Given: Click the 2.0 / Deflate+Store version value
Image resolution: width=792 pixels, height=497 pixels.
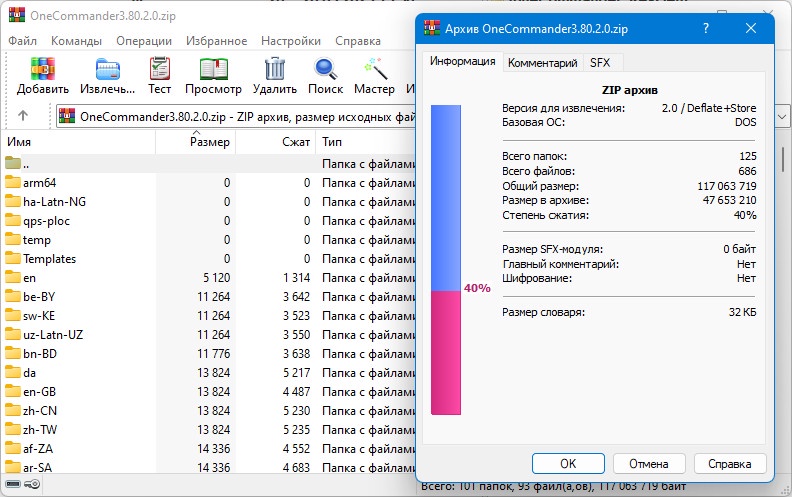Looking at the screenshot, I should coord(709,108).
